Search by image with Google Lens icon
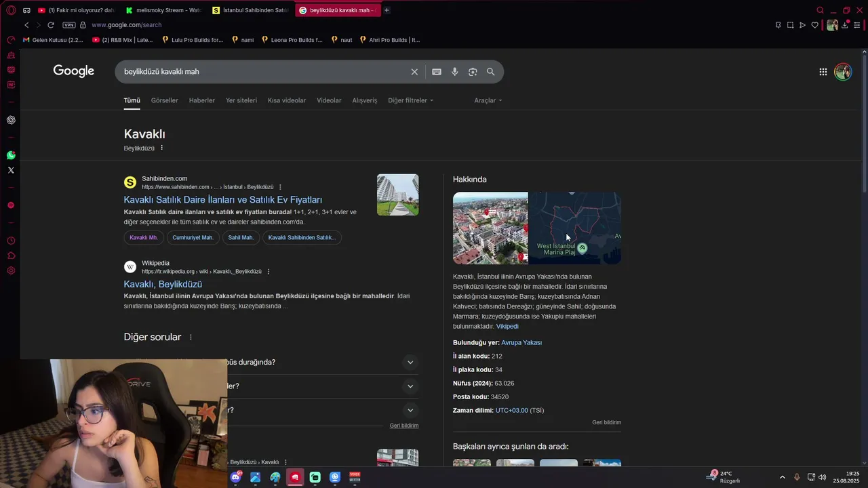The image size is (868, 488). (x=473, y=72)
